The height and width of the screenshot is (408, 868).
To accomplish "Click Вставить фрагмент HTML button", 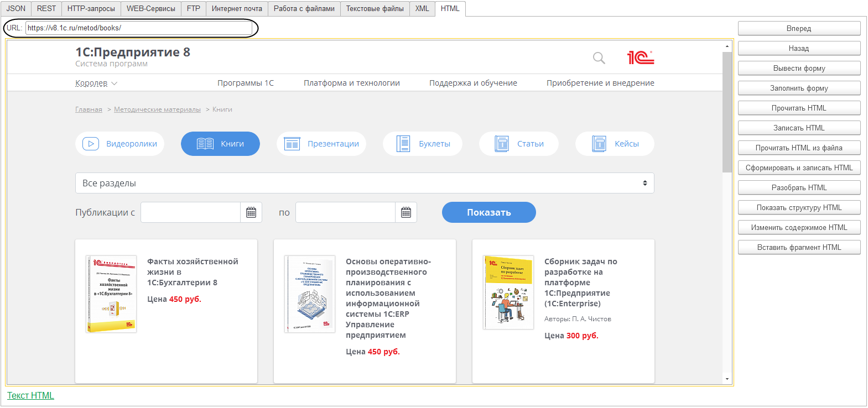I will [799, 247].
